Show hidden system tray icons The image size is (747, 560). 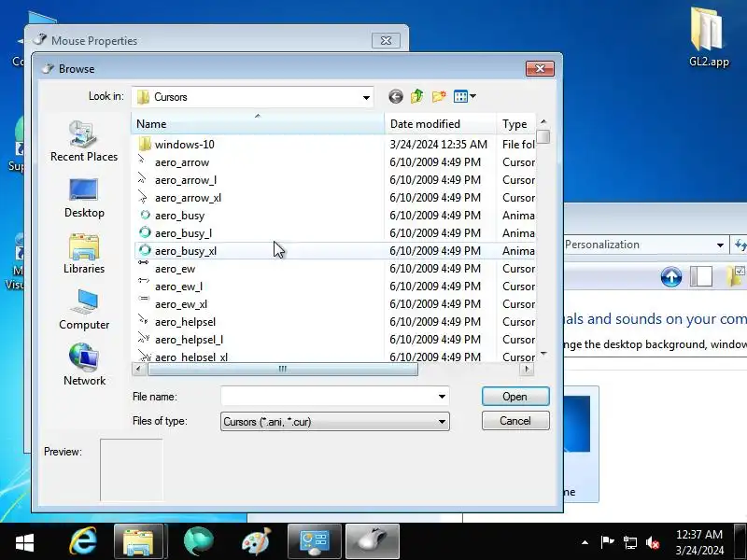click(585, 542)
